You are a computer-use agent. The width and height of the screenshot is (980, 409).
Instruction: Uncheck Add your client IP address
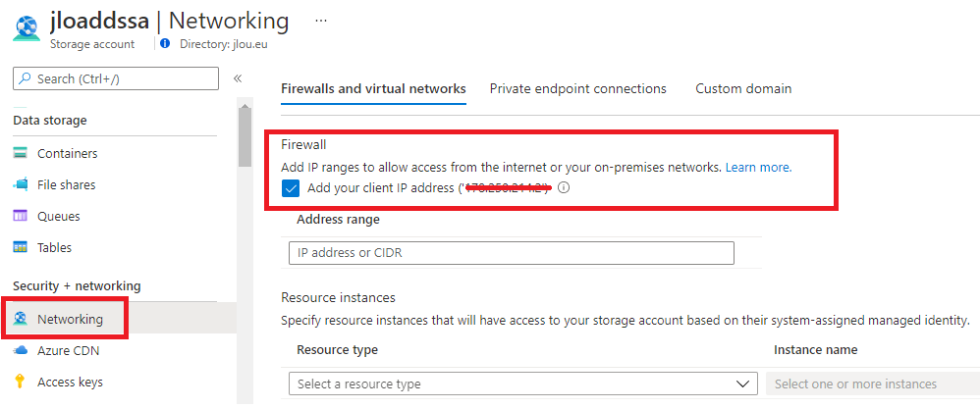(x=291, y=188)
